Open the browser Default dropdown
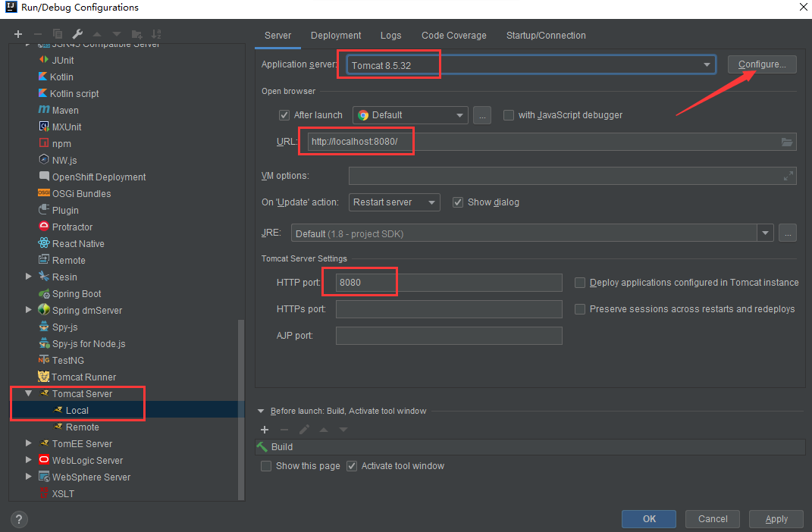812x532 pixels. (410, 115)
